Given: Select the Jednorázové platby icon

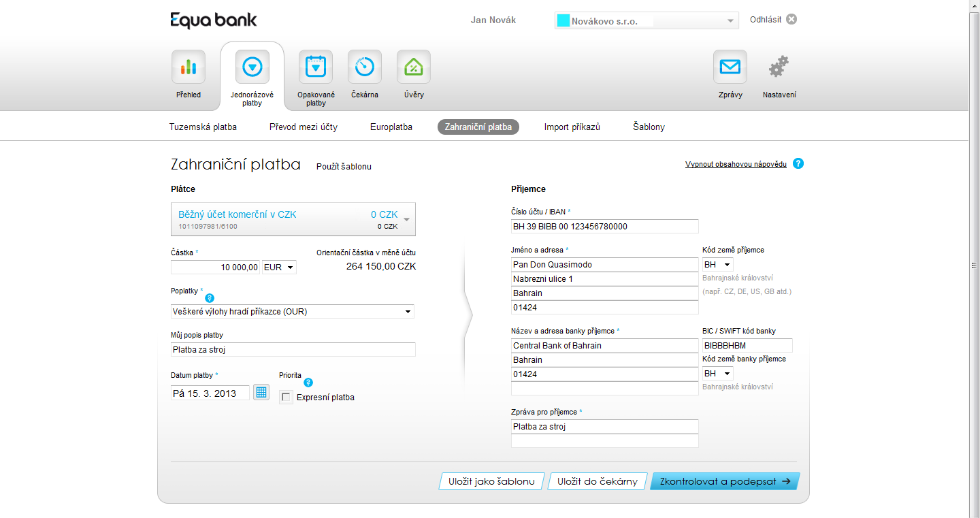Looking at the screenshot, I should click(252, 67).
